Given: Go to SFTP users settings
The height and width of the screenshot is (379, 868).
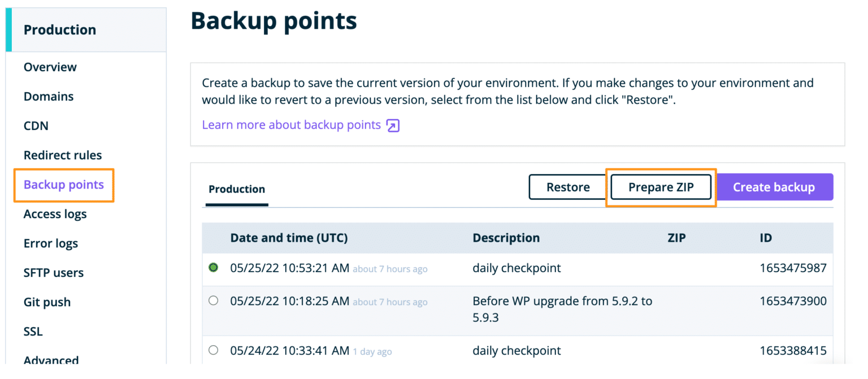Looking at the screenshot, I should tap(53, 272).
